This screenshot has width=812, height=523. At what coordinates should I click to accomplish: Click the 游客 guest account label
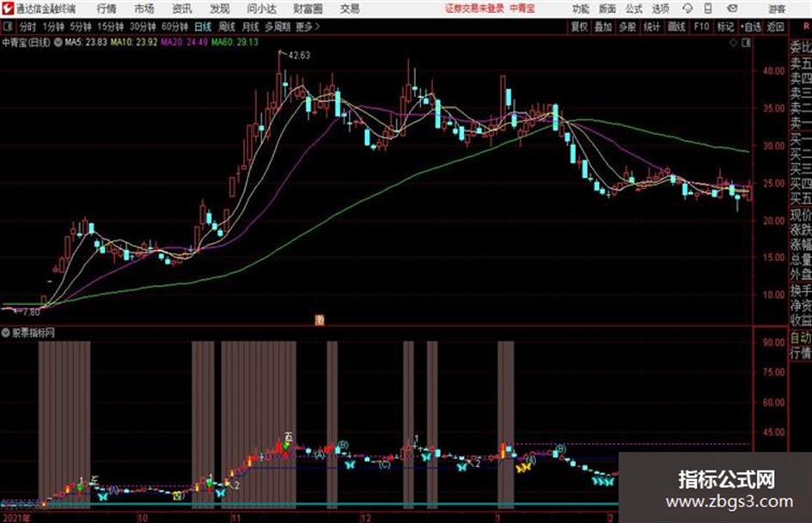[x=777, y=9]
